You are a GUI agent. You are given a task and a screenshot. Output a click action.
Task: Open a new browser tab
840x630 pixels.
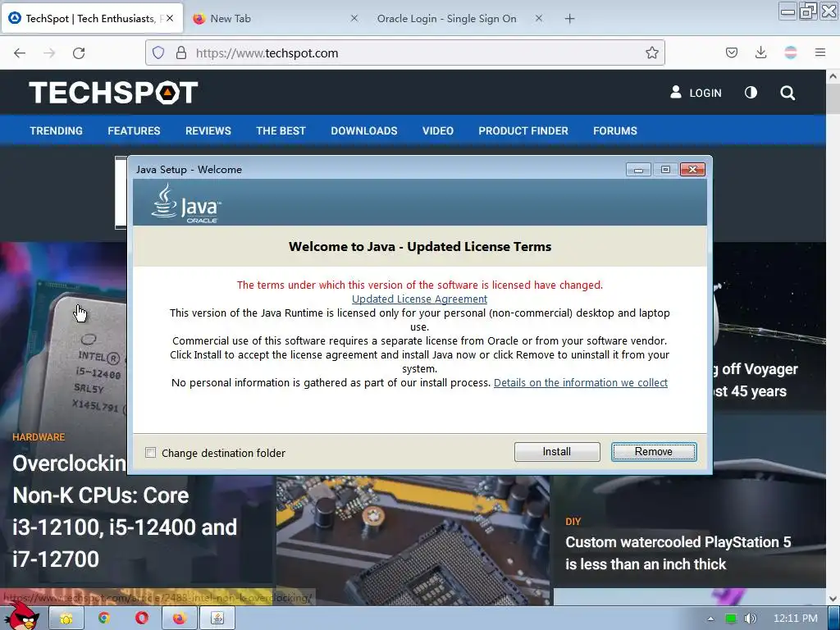point(569,19)
